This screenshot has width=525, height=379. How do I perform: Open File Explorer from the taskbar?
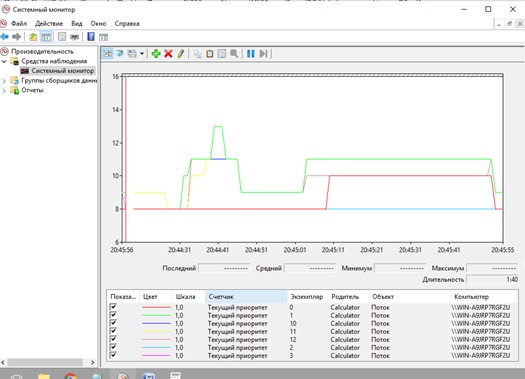point(44,376)
